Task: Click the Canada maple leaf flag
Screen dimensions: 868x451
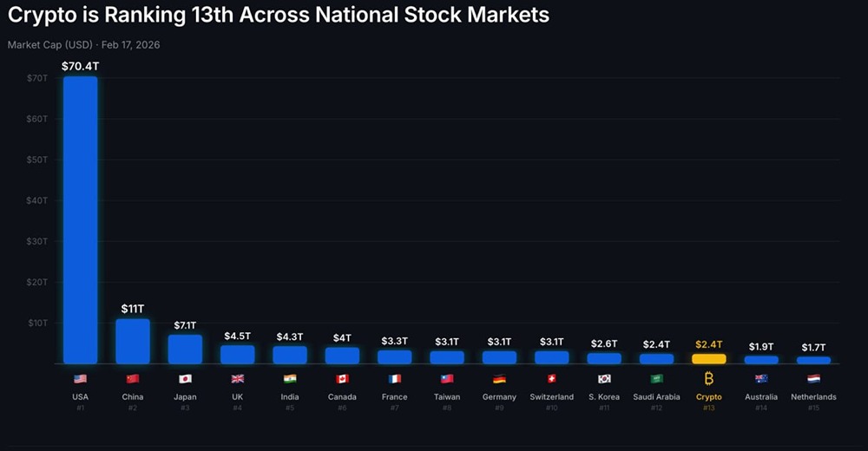Action: (342, 379)
